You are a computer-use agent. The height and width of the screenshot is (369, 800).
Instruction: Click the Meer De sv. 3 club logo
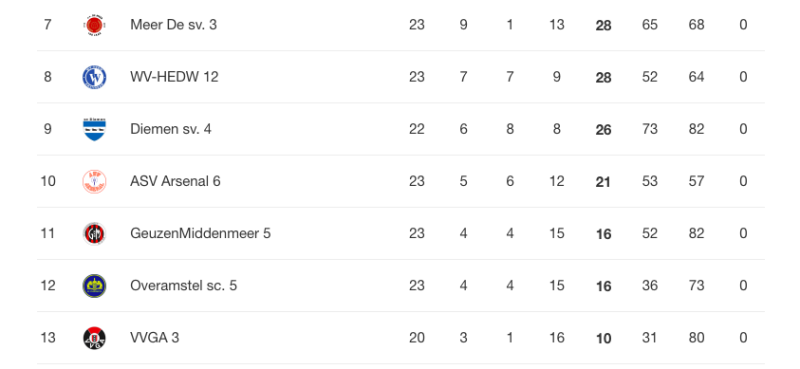tap(94, 25)
